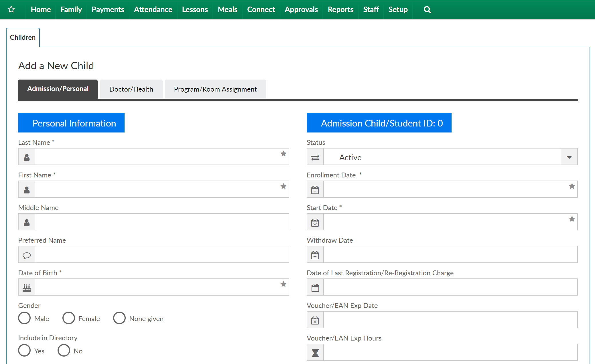Image resolution: width=595 pixels, height=364 pixels.
Task: Open the Program/Room Assignment tab
Action: 215,89
